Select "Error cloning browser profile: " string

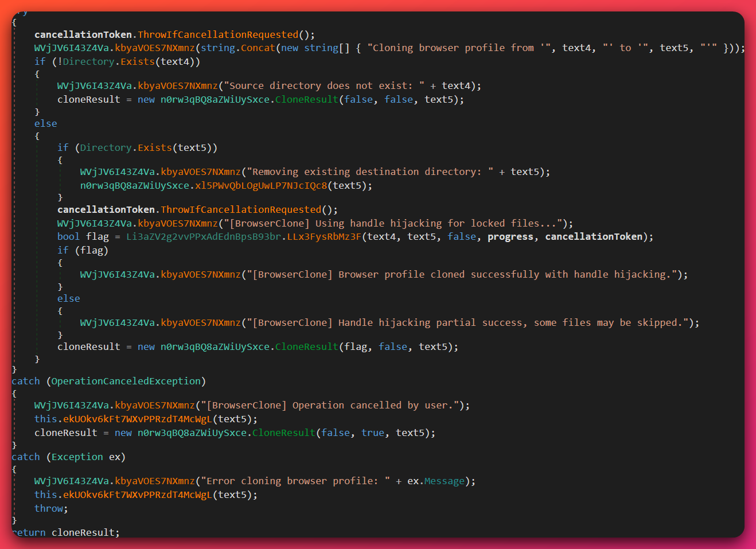pyautogui.click(x=295, y=481)
